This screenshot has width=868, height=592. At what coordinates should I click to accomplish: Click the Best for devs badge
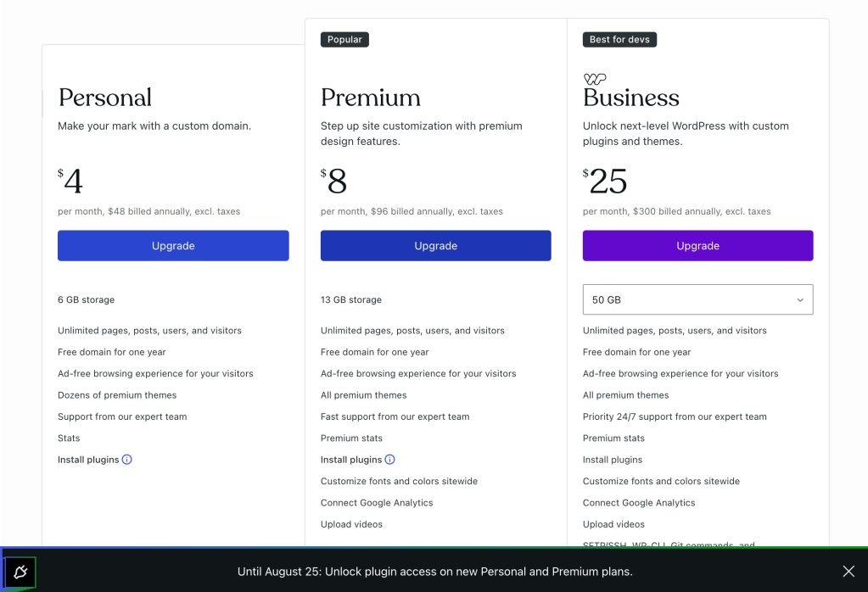coord(619,40)
